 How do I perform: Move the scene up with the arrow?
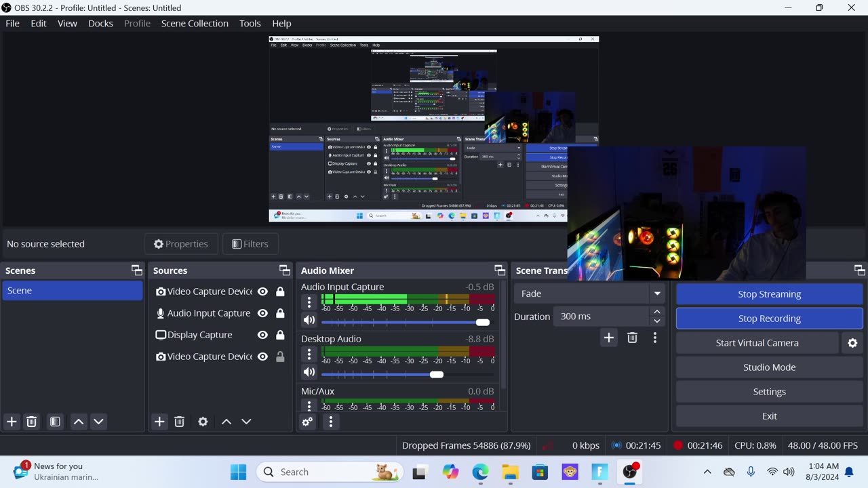pyautogui.click(x=79, y=422)
